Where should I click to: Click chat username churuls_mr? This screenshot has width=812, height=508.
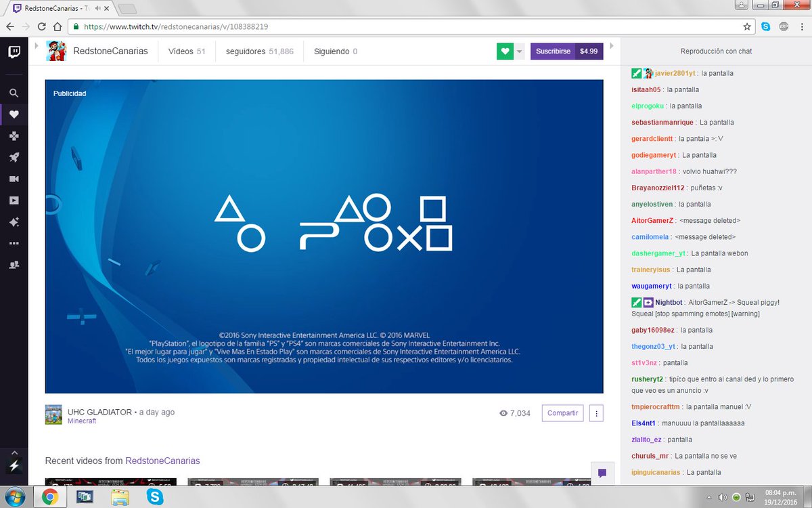tap(650, 456)
